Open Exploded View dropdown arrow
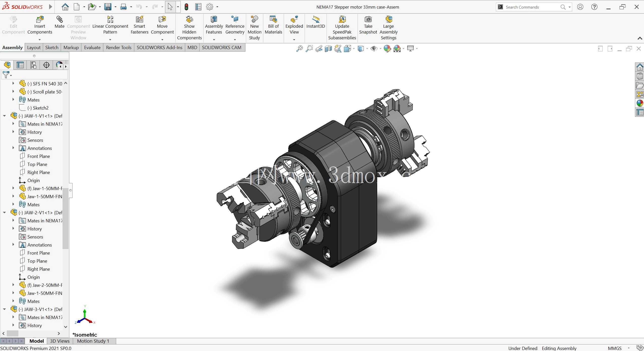The width and height of the screenshot is (644, 351). (294, 40)
